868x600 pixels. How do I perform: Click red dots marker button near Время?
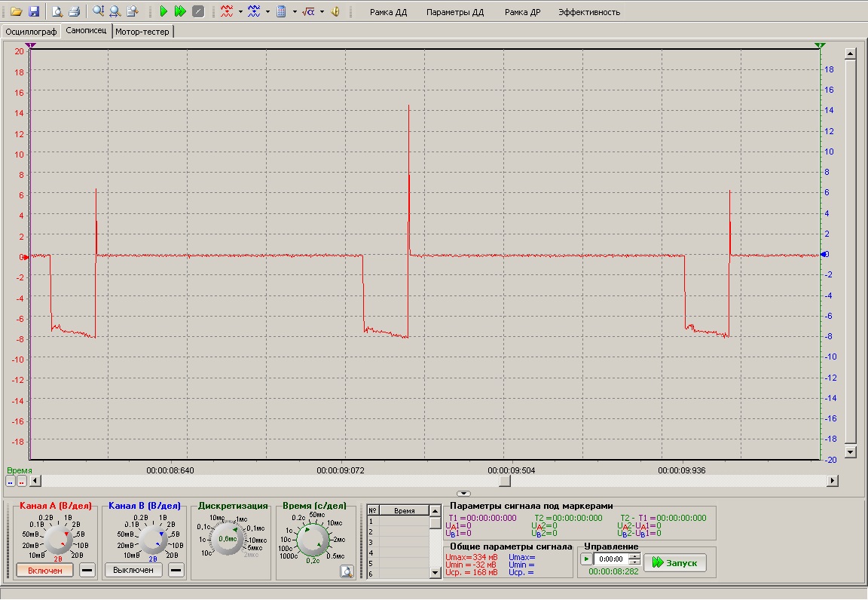(21, 482)
